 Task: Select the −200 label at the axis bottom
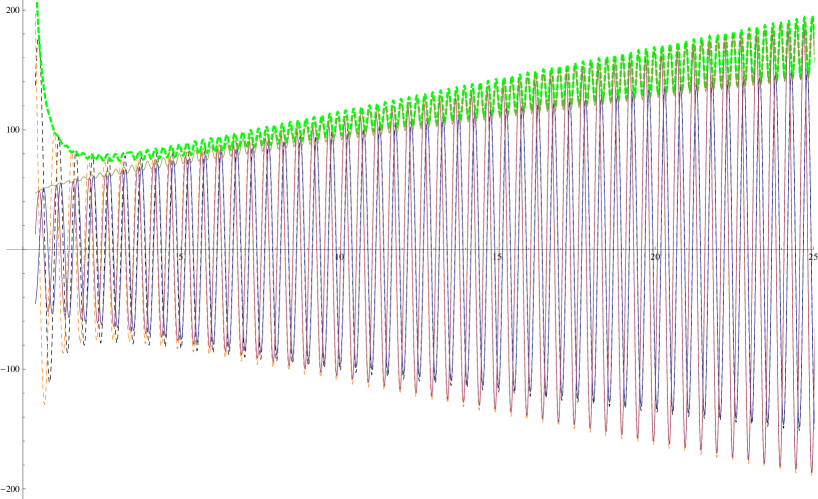coord(11,489)
